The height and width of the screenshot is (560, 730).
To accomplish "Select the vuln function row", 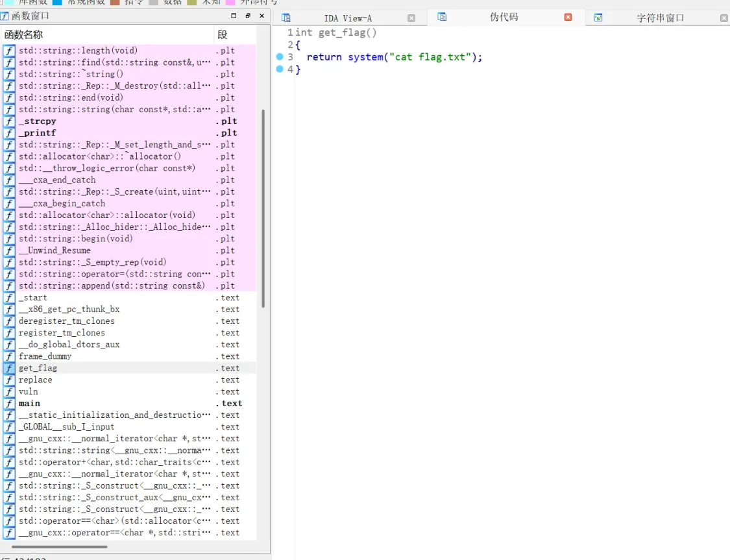I will coord(129,391).
